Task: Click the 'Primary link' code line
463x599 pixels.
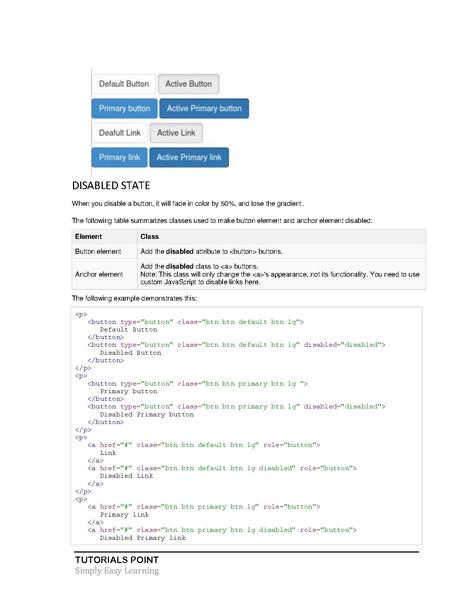Action: coord(125,515)
